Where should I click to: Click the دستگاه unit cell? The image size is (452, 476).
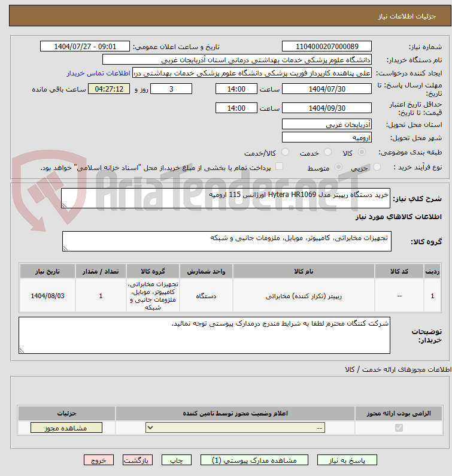(x=206, y=296)
